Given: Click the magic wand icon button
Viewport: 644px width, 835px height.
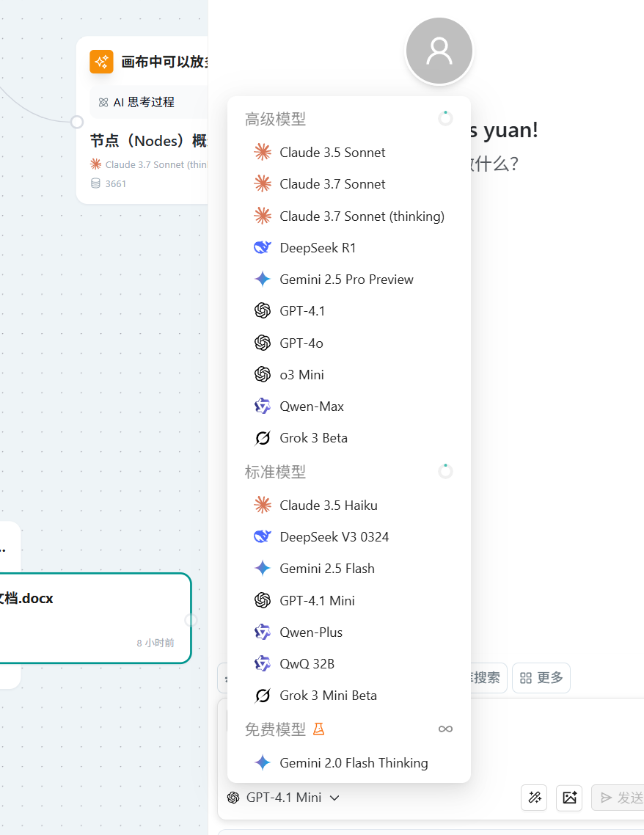Looking at the screenshot, I should pyautogui.click(x=534, y=798).
